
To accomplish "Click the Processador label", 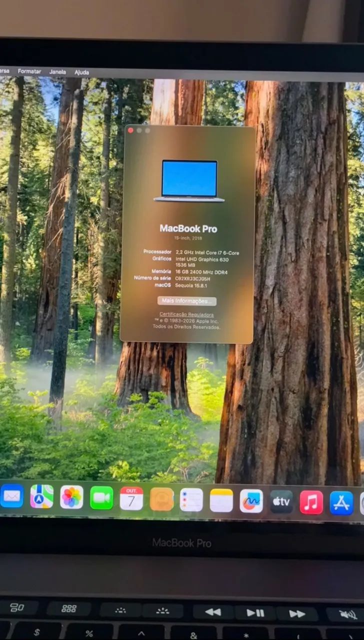I will pyautogui.click(x=157, y=251).
